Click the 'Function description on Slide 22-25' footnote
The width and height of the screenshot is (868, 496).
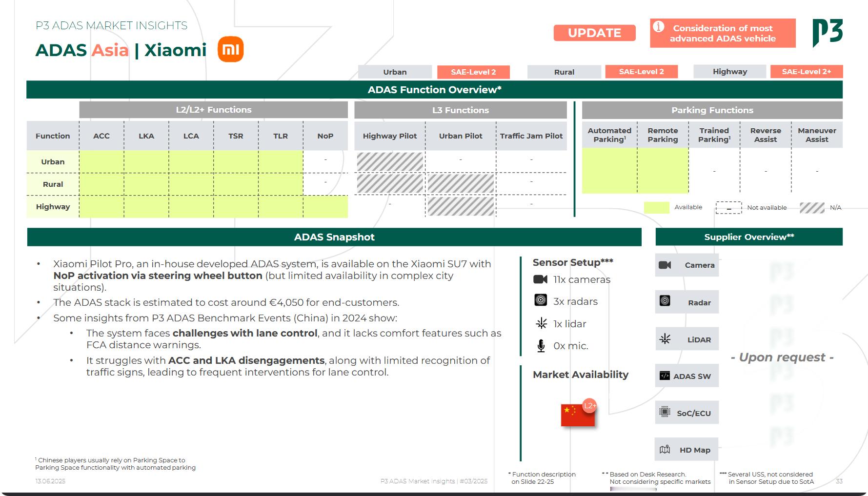click(x=542, y=478)
